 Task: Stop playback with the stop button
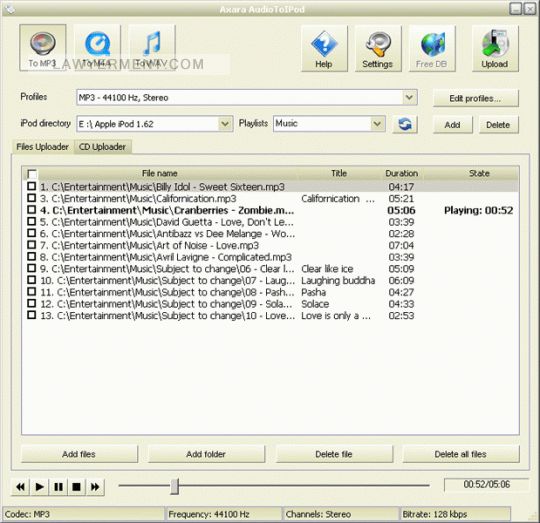coord(76,487)
